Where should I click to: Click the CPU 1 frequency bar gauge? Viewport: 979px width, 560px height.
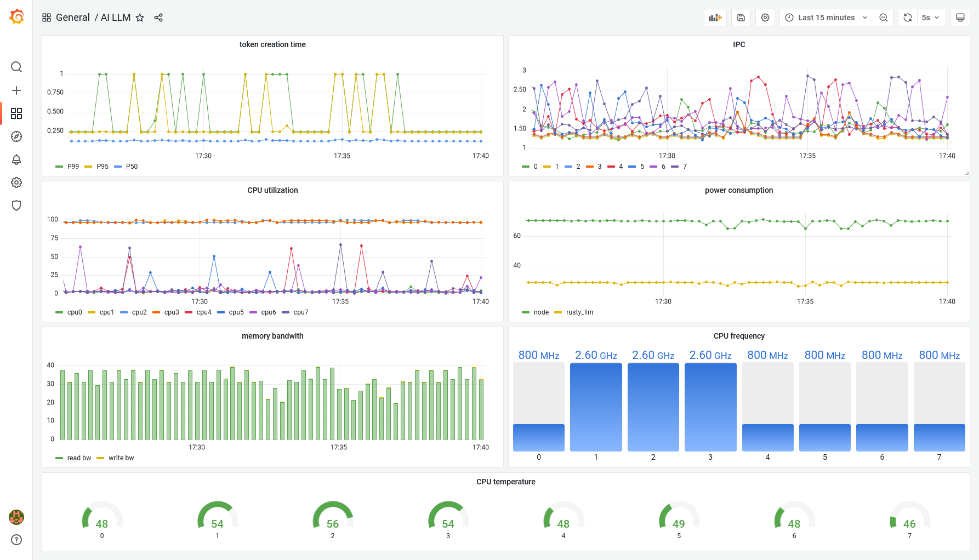pyautogui.click(x=596, y=407)
